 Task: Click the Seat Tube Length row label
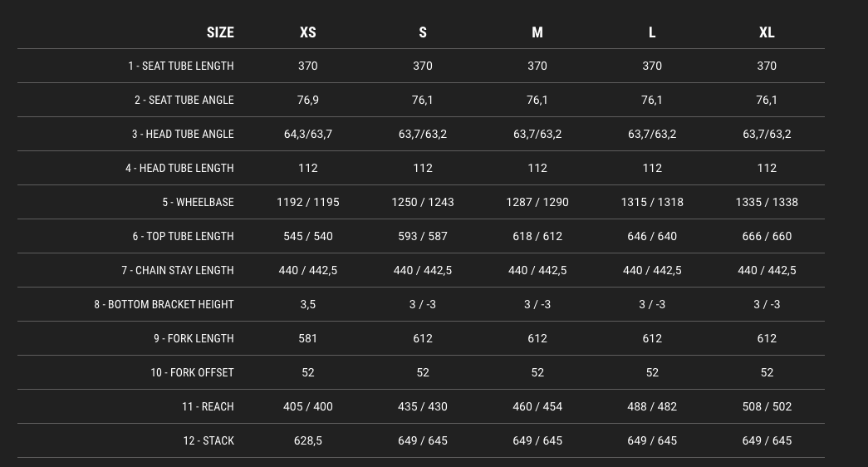pyautogui.click(x=181, y=66)
